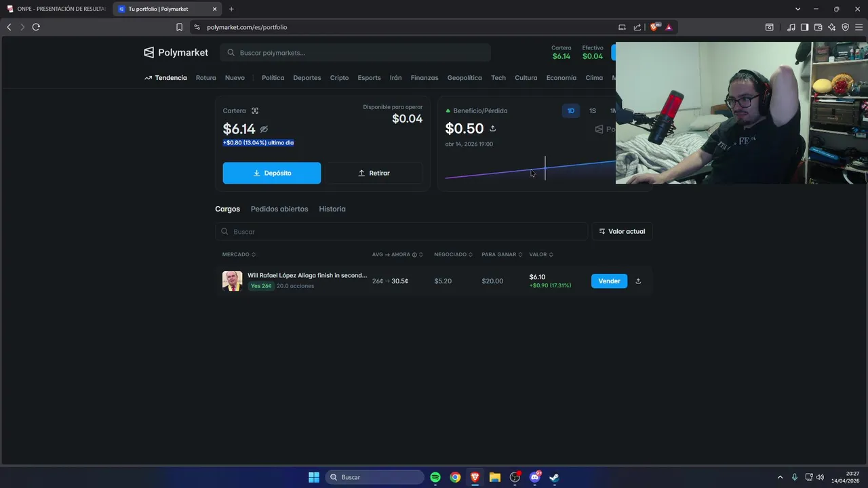Share the page via address bar share icon
The image size is (868, 488).
(637, 27)
